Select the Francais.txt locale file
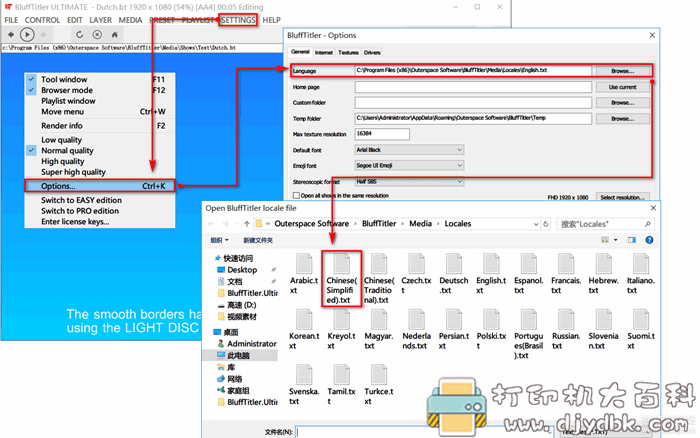Image resolution: width=700 pixels, height=438 pixels. 566,274
